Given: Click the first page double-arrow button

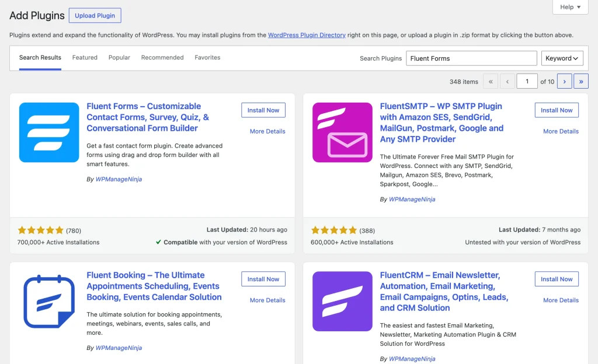Looking at the screenshot, I should coord(491,81).
